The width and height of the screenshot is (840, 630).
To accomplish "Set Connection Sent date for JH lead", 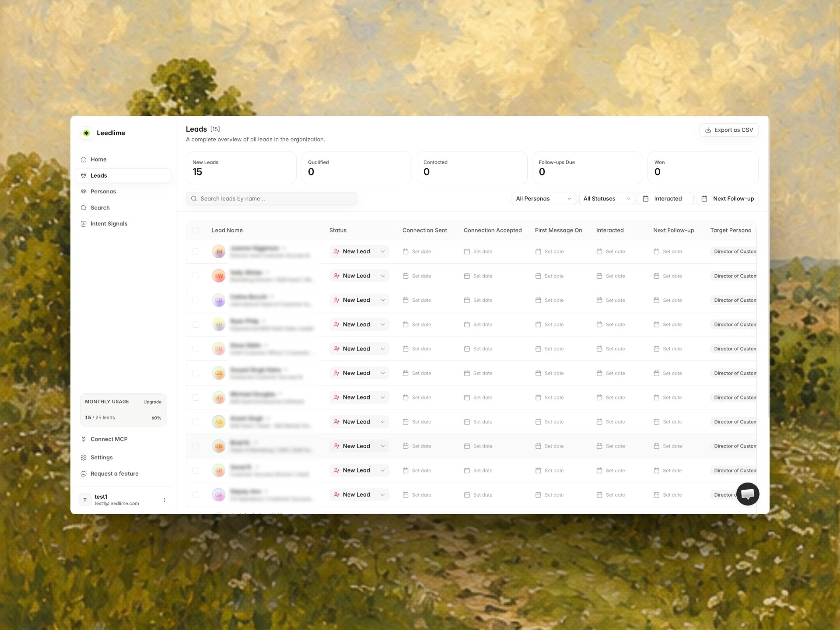I will pos(417,252).
